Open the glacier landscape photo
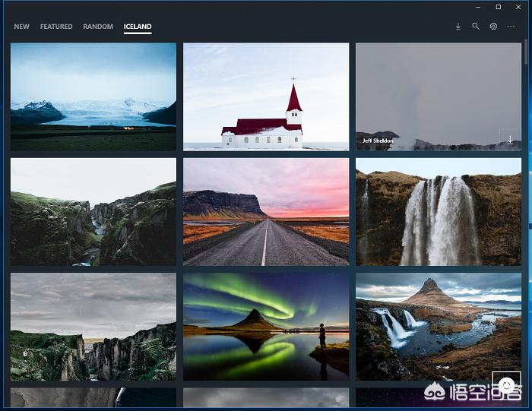Viewport: 532px width, 411px height. point(93,96)
